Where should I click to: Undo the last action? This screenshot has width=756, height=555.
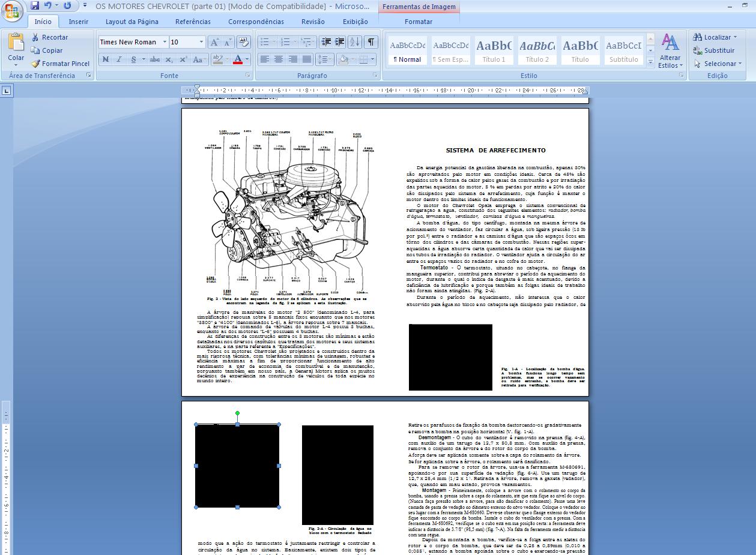click(x=47, y=5)
